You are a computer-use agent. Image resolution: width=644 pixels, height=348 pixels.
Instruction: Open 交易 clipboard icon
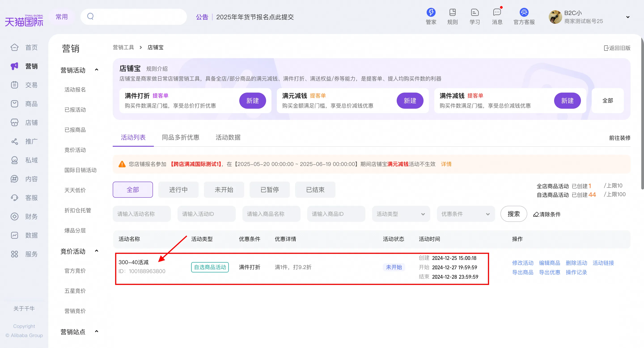click(x=15, y=85)
